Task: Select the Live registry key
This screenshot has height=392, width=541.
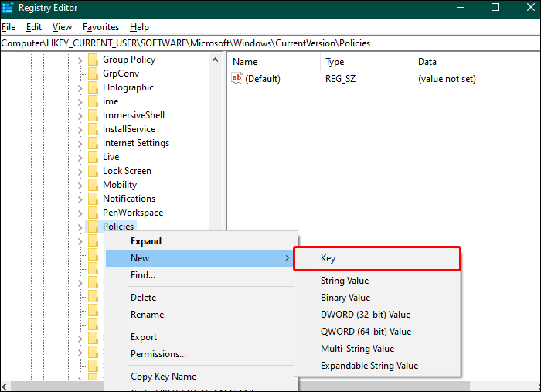Action: 111,157
